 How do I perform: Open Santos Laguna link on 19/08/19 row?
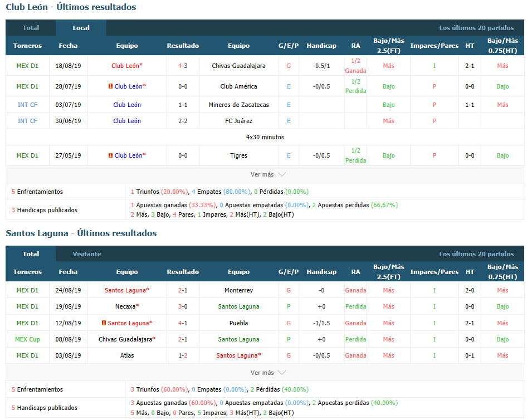(x=238, y=306)
